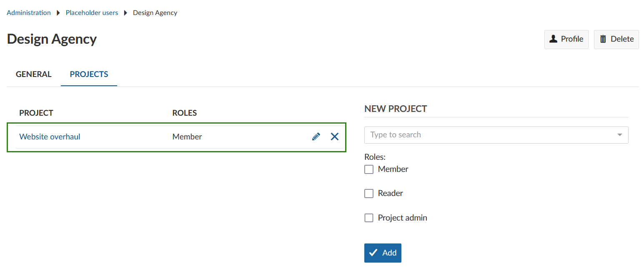The image size is (644, 273).
Task: Go to Administration via breadcrumb
Action: point(29,13)
